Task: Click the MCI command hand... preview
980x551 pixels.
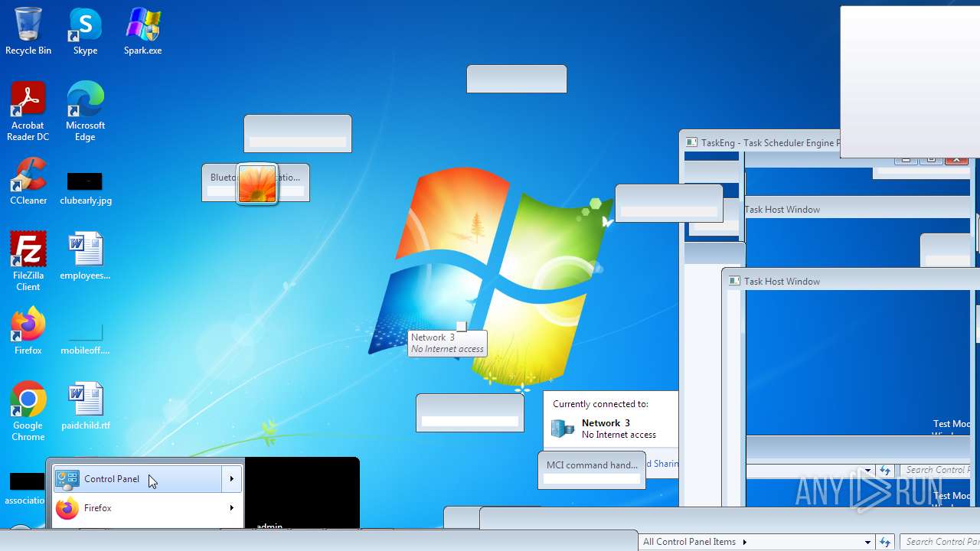Action: point(592,470)
